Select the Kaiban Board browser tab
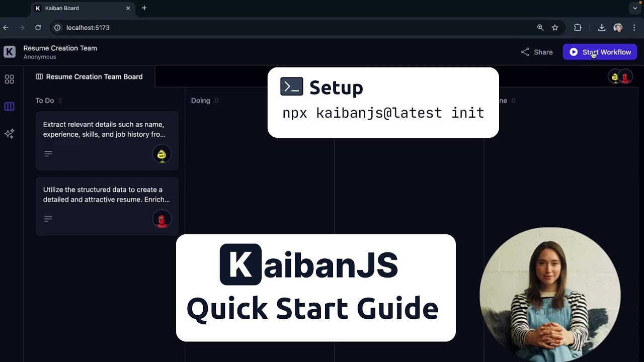Viewport: 644px width, 362px height. 83,9
